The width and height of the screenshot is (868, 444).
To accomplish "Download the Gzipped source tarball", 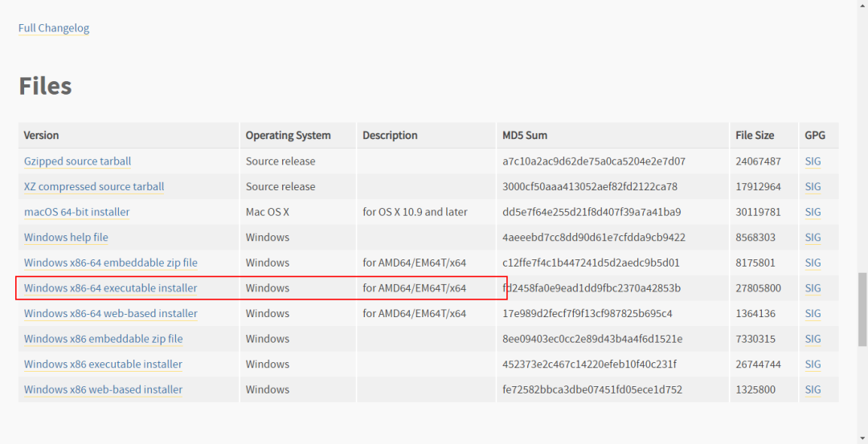I will tap(77, 161).
